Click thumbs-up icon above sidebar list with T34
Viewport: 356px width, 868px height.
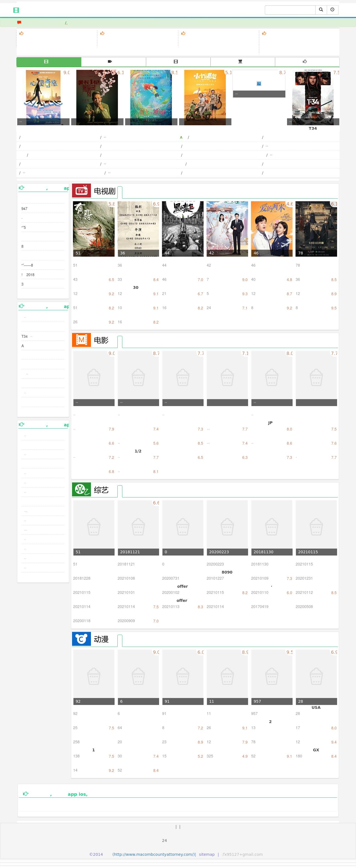click(22, 306)
